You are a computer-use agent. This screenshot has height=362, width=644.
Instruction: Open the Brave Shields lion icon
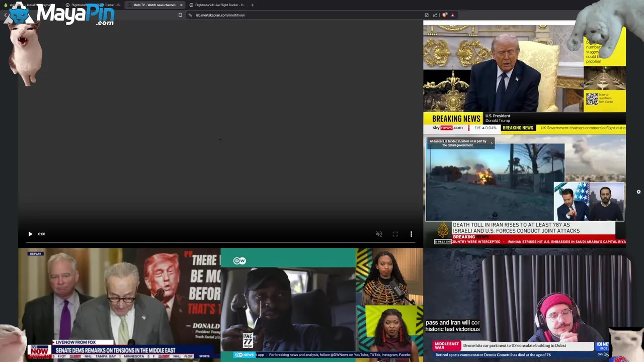(x=444, y=15)
